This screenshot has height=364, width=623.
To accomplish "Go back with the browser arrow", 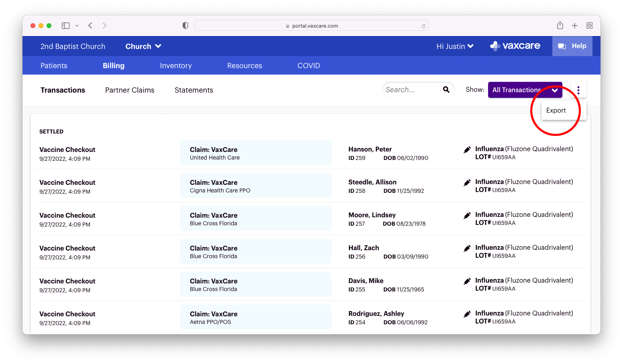I will [x=91, y=26].
